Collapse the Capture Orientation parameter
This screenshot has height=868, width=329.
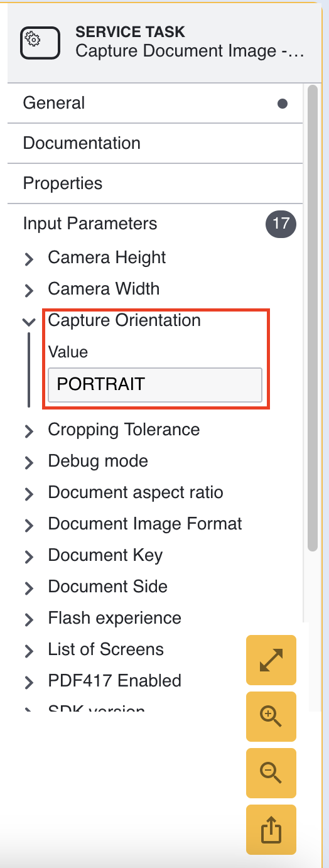point(28,321)
